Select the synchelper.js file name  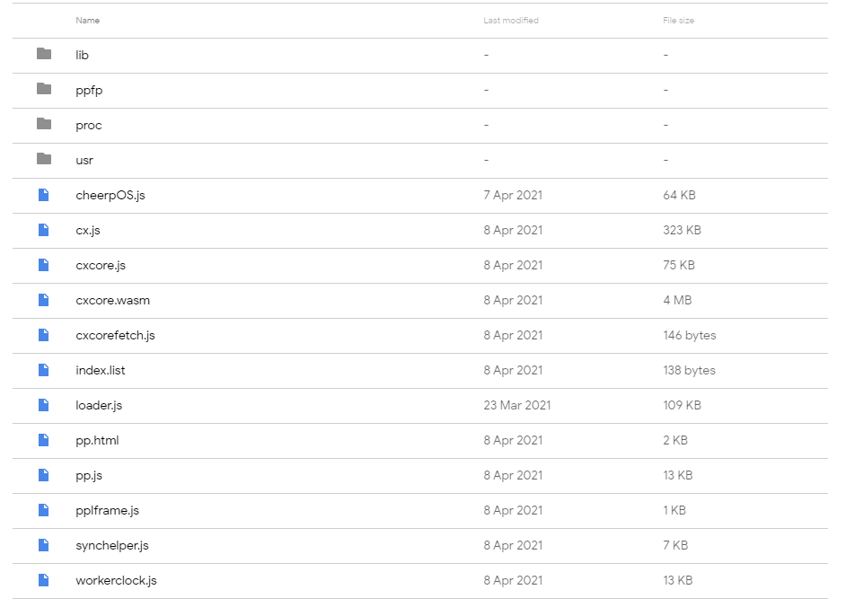coord(112,545)
